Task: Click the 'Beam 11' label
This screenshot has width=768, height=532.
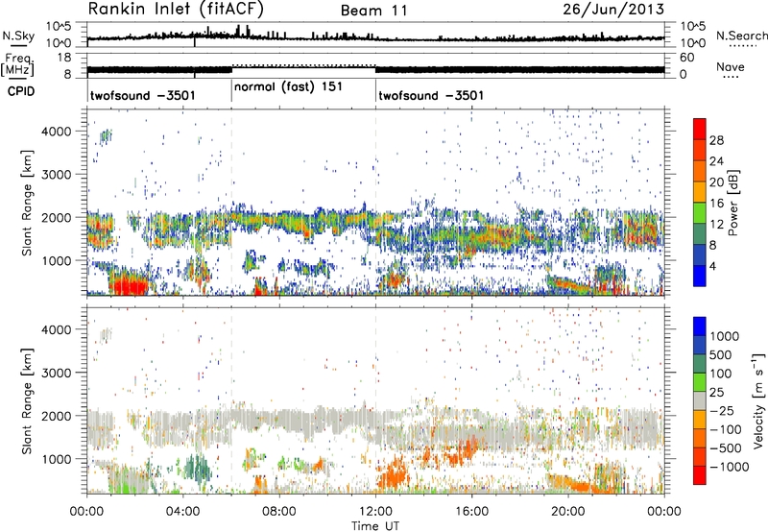Action: [374, 11]
